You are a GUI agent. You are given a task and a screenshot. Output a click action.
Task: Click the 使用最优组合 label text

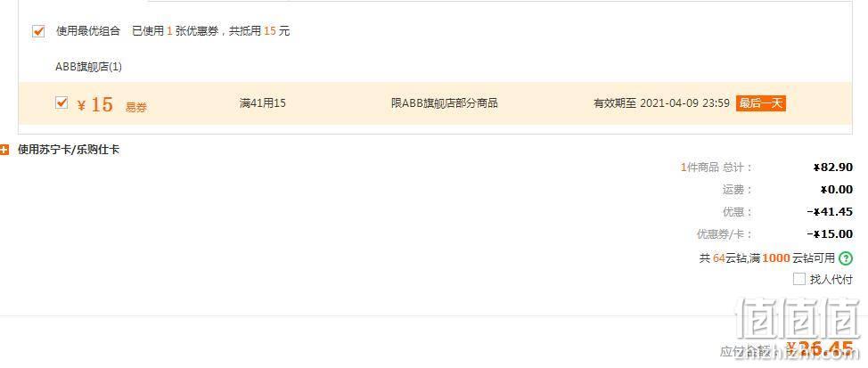coord(88,31)
